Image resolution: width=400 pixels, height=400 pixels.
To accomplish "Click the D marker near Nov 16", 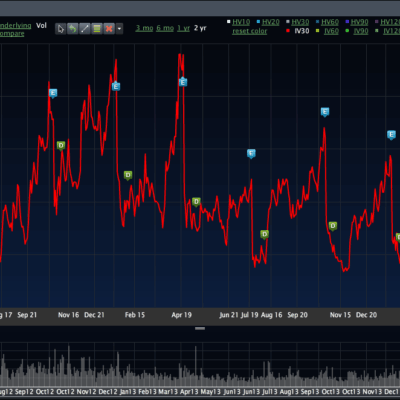I will (x=61, y=146).
